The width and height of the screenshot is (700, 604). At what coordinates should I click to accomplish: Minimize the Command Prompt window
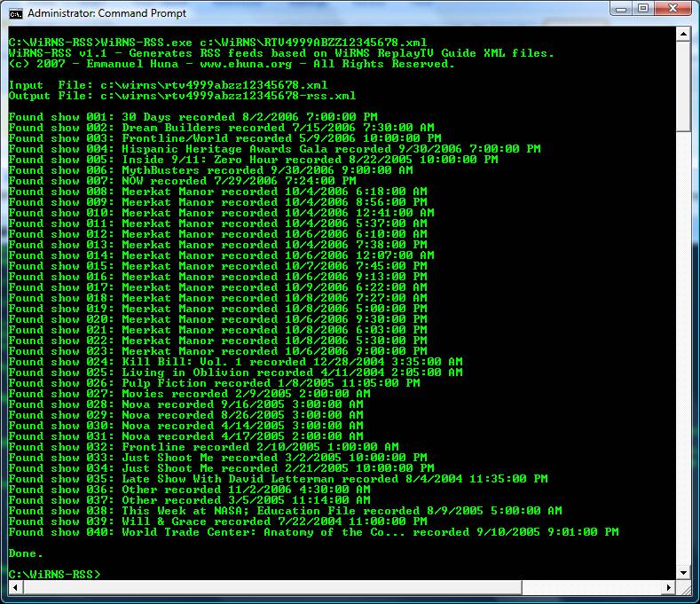tap(621, 9)
